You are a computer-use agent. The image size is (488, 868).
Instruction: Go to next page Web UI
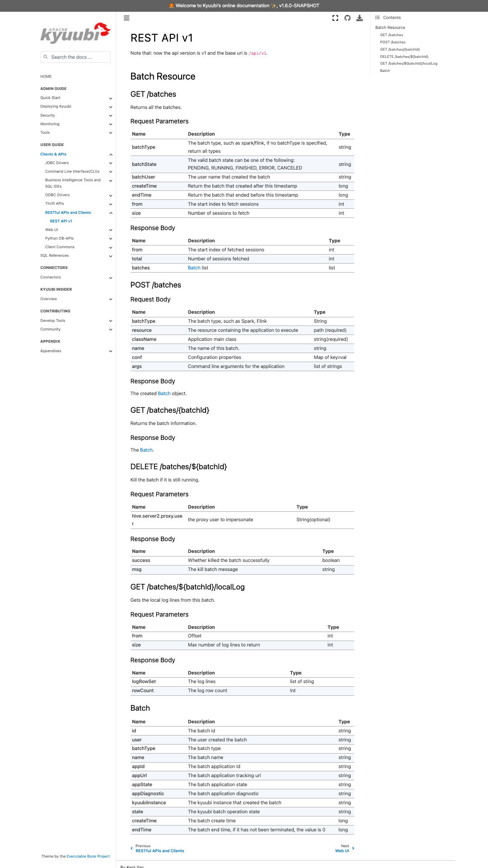click(x=342, y=851)
